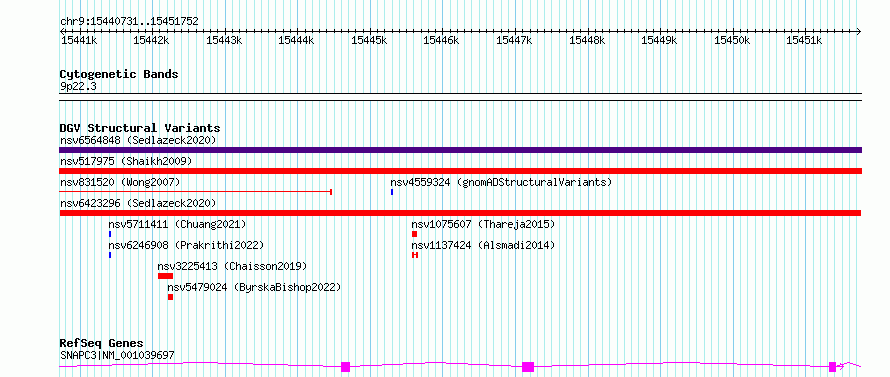Image resolution: width=890 pixels, height=377 pixels.
Task: Click the 9p22.3 cytogenetic band line
Action: coord(460,97)
